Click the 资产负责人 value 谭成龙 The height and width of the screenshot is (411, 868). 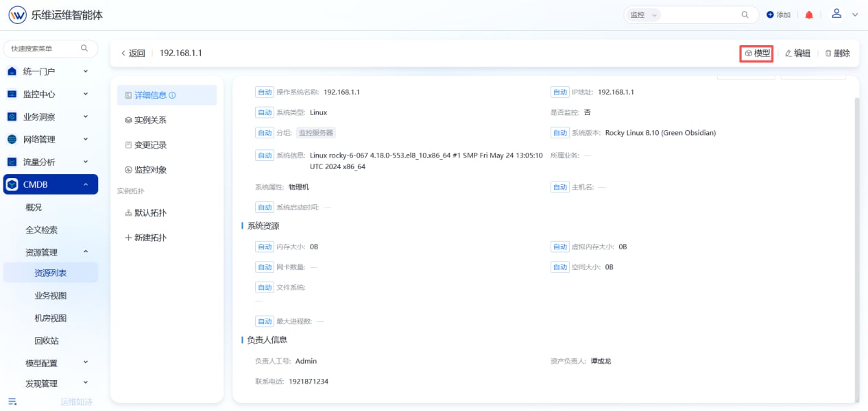[601, 361]
